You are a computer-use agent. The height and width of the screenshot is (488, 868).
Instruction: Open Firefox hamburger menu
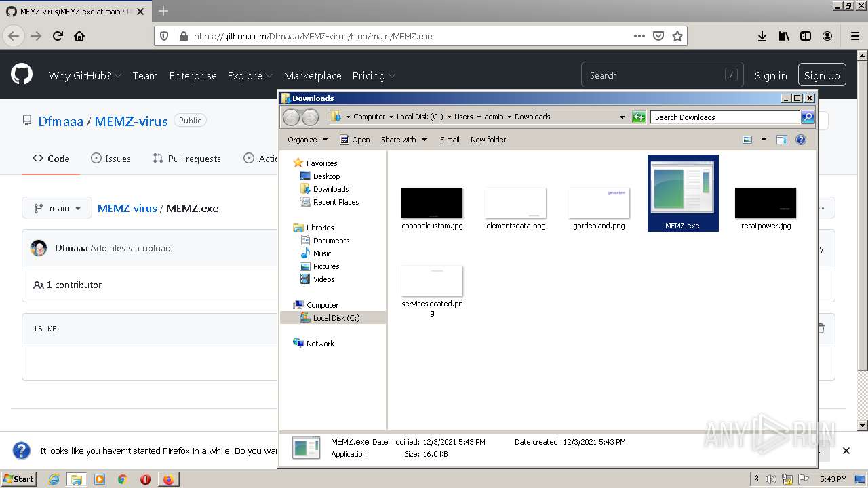click(x=855, y=36)
